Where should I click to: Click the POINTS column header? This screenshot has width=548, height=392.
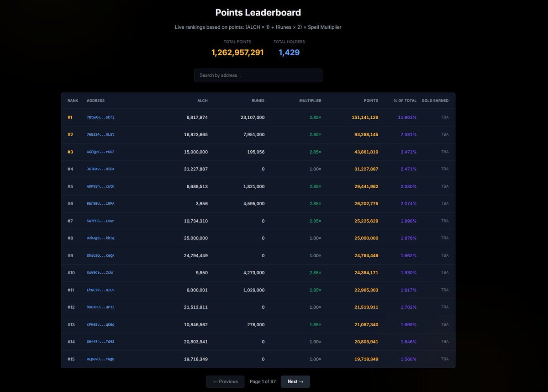point(371,101)
